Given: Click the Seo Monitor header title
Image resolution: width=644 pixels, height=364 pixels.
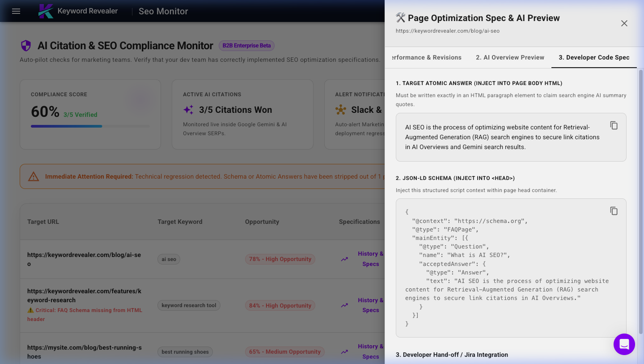Looking at the screenshot, I should [x=163, y=11].
